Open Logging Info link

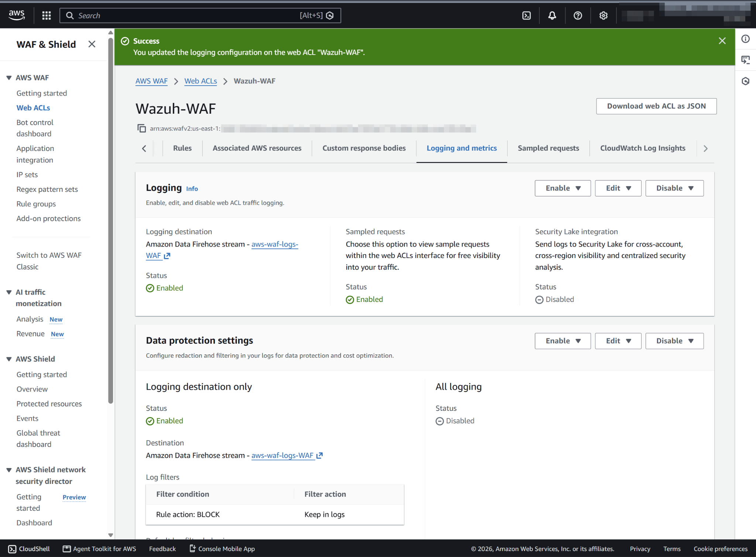[x=192, y=189]
